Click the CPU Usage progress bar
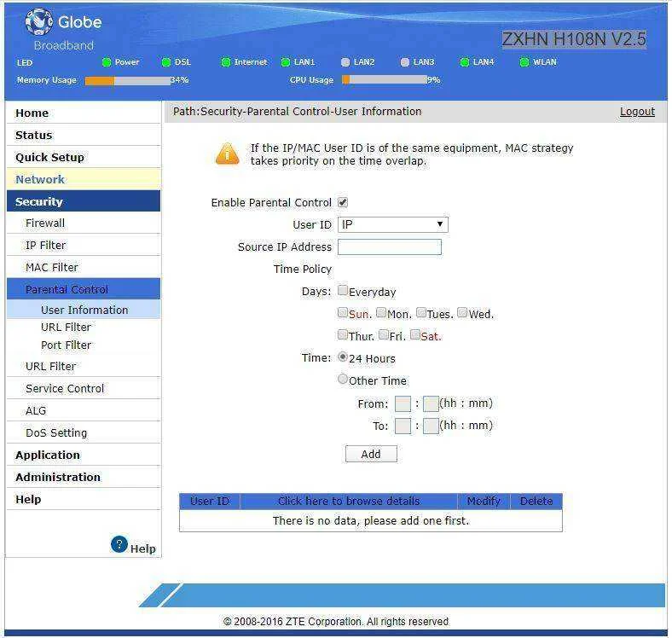This screenshot has height=638, width=672. click(x=385, y=80)
